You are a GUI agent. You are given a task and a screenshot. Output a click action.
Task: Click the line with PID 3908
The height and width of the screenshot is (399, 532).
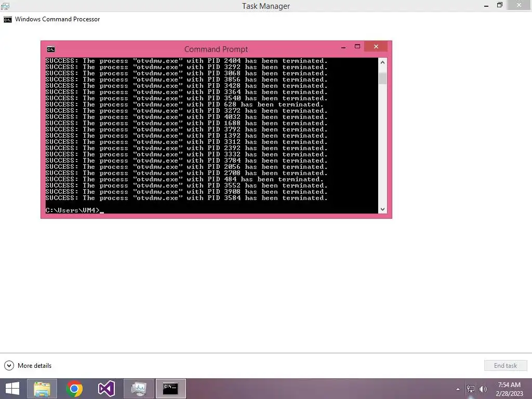pos(187,192)
